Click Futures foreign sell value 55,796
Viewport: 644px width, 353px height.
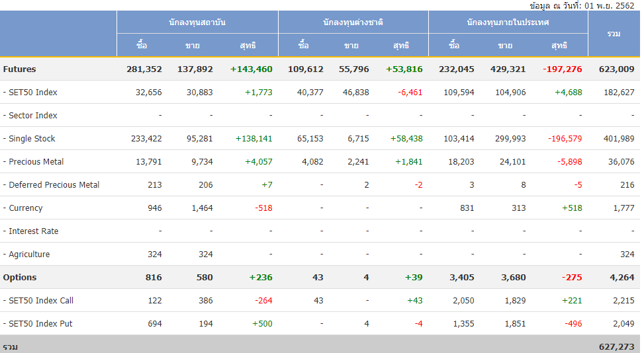pos(354,69)
